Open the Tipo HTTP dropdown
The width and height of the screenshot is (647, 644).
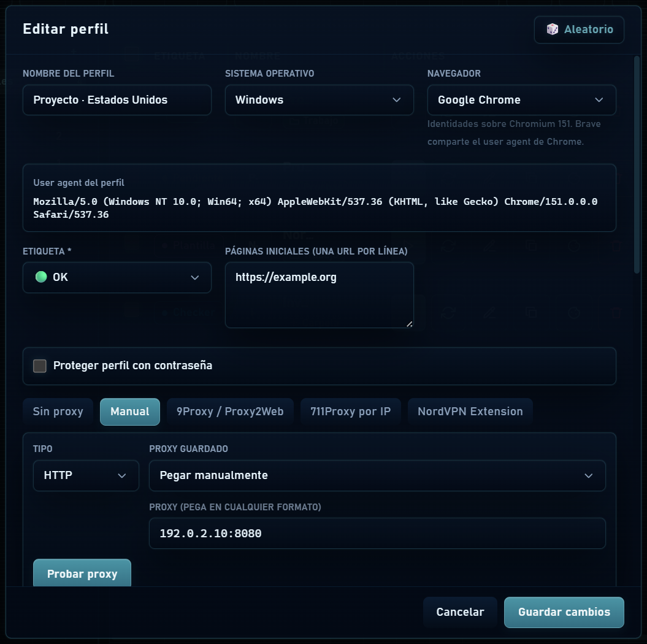click(86, 475)
